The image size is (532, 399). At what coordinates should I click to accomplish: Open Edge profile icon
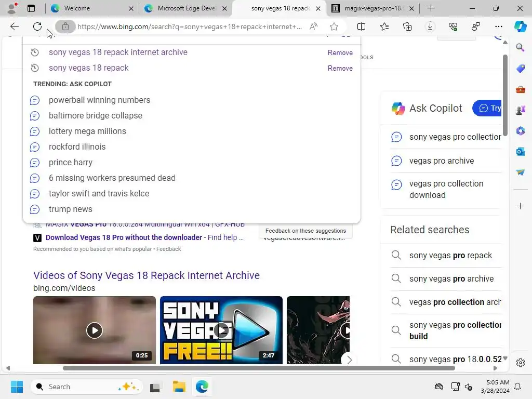[12, 8]
